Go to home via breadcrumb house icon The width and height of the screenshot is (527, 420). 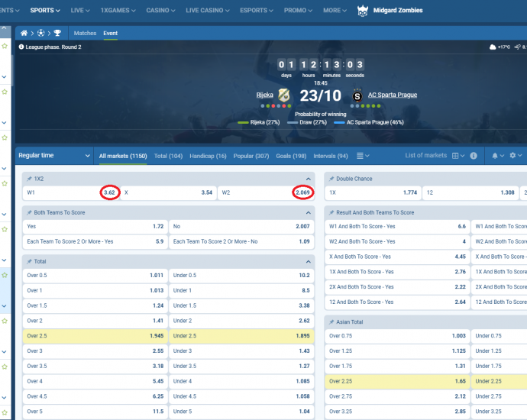(x=24, y=33)
